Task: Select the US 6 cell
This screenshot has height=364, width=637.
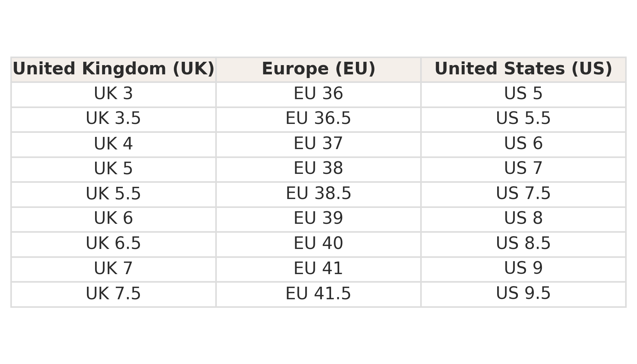Action: tap(523, 144)
